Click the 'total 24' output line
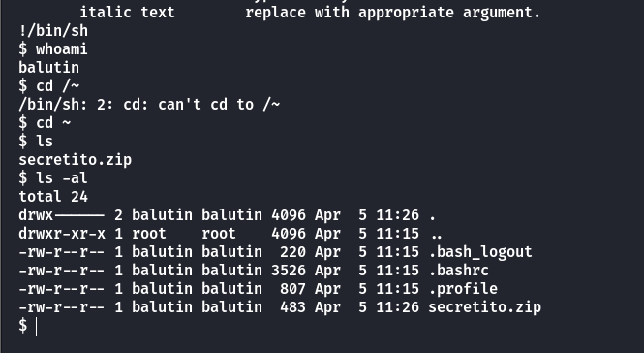 [x=53, y=197]
